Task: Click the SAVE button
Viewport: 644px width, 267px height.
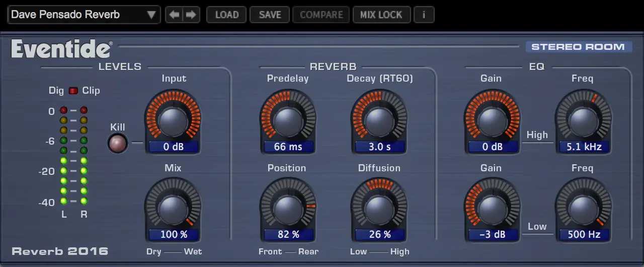Action: pos(270,15)
